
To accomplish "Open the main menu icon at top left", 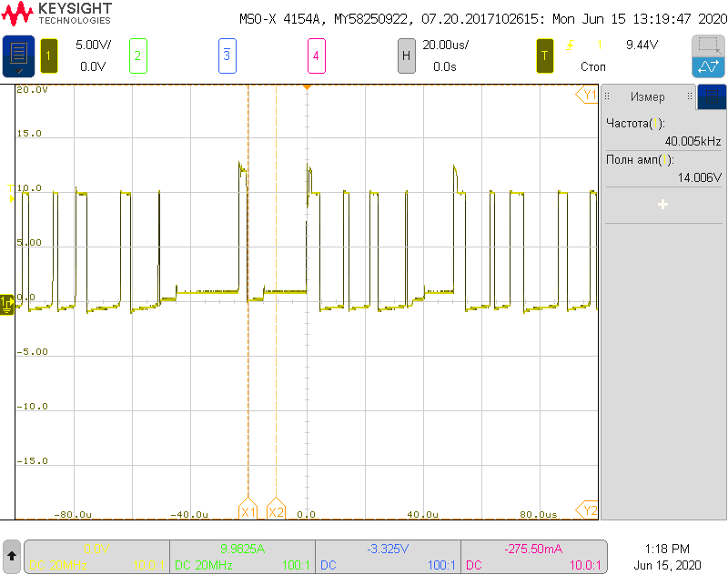I will click(x=18, y=56).
